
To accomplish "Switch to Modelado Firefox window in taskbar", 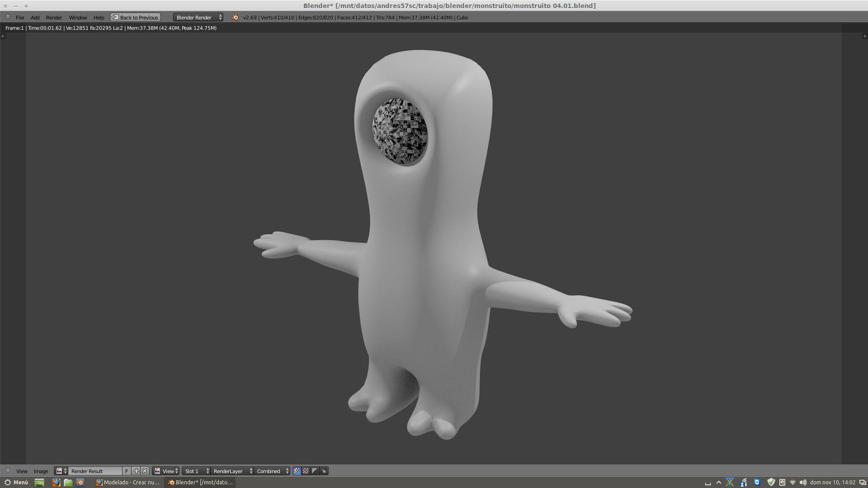I will click(x=128, y=482).
